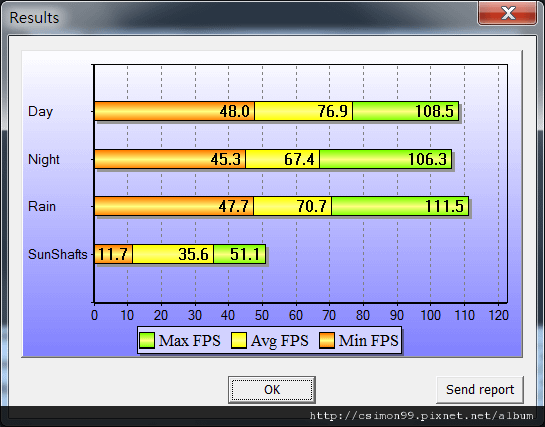Select the SunShafts row label
The image size is (545, 427).
point(57,254)
